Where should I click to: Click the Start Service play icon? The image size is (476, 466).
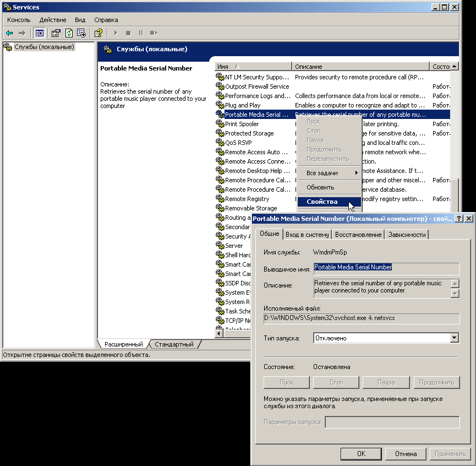coord(116,33)
